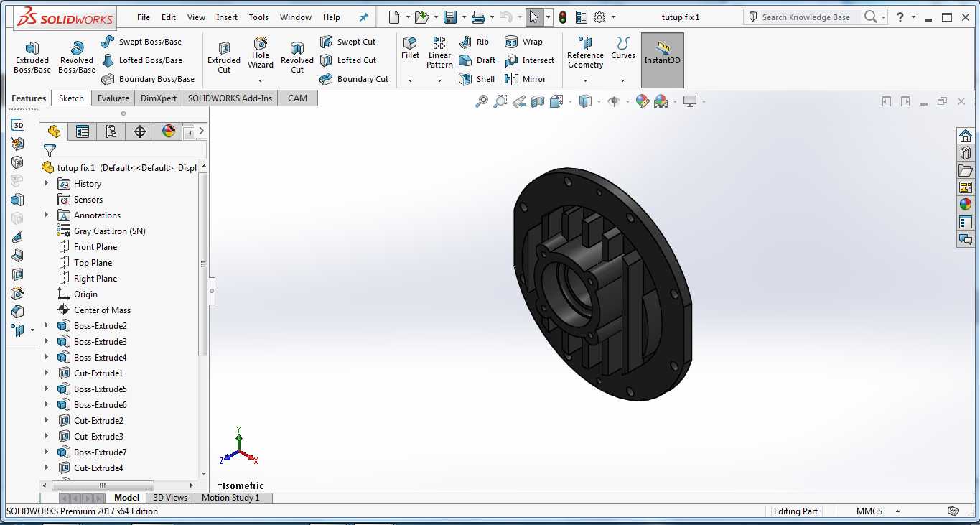
Task: Toggle the Select cursor tool
Action: pyautogui.click(x=533, y=17)
